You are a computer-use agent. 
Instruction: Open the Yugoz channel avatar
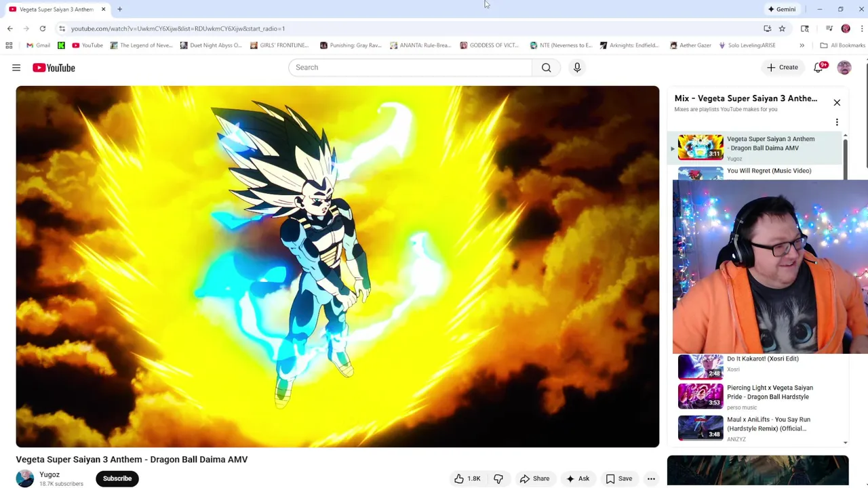[25, 479]
